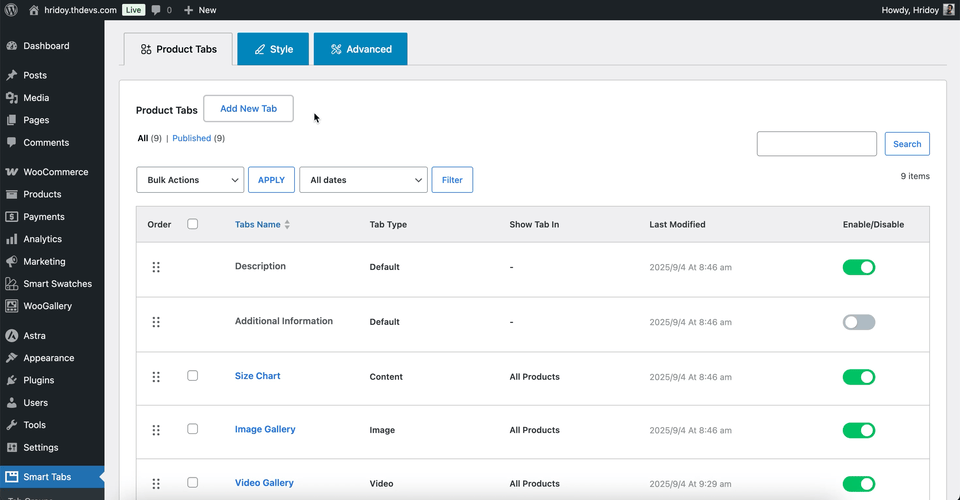The width and height of the screenshot is (960, 500).
Task: Click the drag handle for Size Chart row
Action: pos(156,377)
